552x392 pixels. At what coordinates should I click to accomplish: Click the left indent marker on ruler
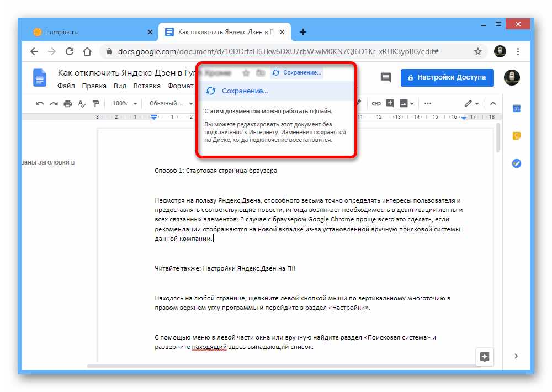click(x=153, y=117)
